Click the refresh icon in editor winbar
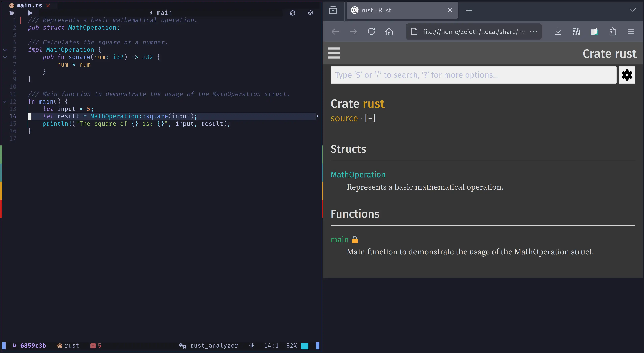 (x=292, y=13)
